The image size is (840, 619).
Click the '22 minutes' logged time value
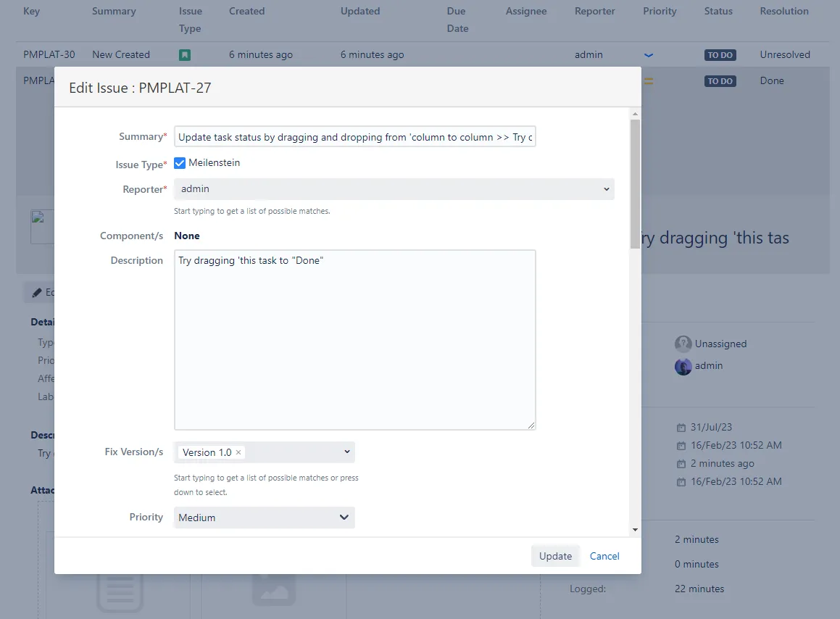699,589
